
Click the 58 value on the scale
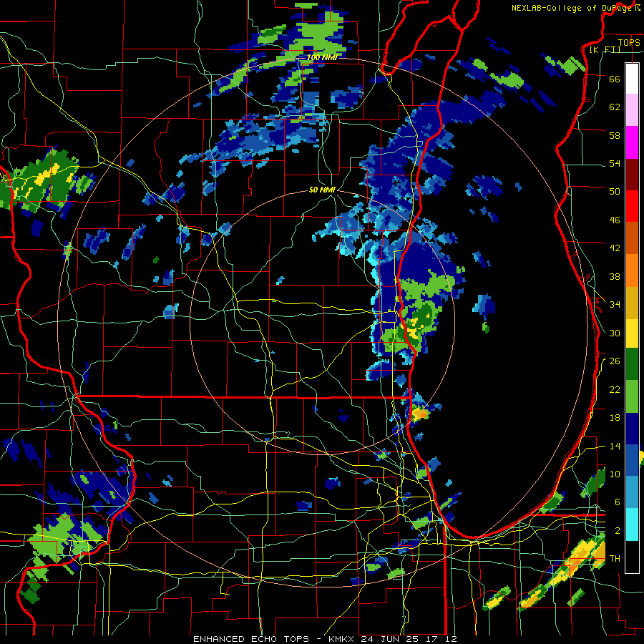pos(615,135)
